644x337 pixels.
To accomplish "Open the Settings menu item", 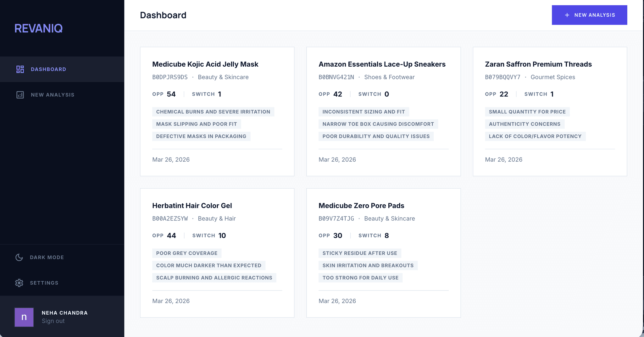I will 62,283.
